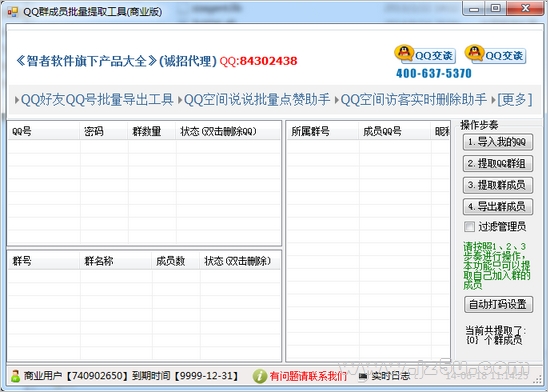The image size is (548, 392).
Task: Click 4.导出群成员 button
Action: point(498,206)
